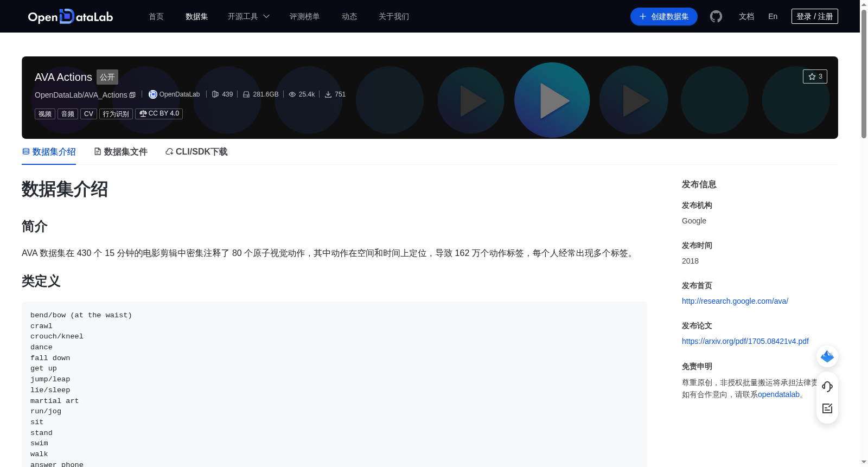Click the 2018 publish time value
The height and width of the screenshot is (467, 868).
690,261
